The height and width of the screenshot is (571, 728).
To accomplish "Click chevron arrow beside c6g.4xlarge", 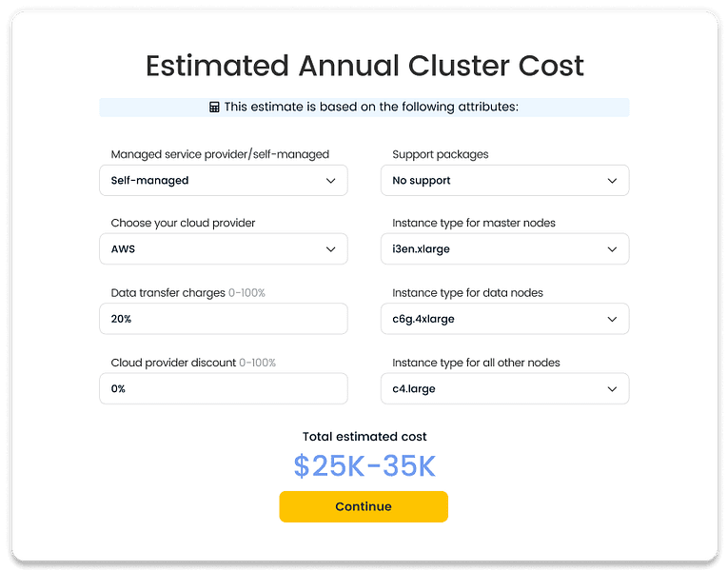I will tap(612, 320).
